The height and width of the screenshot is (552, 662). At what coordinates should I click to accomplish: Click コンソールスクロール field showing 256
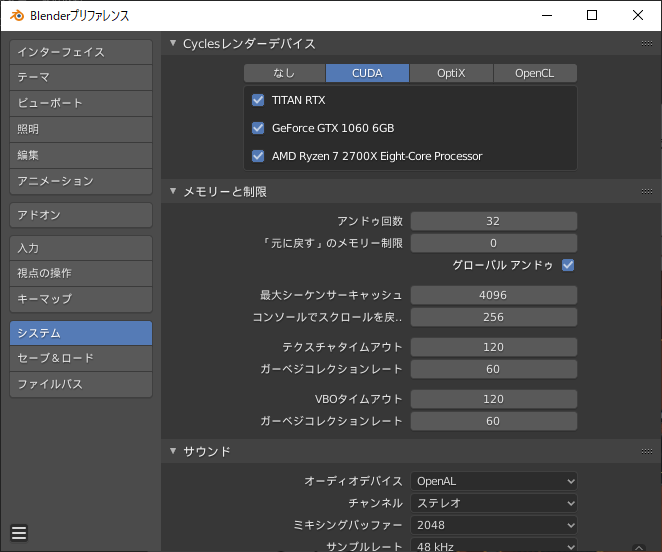coord(494,317)
